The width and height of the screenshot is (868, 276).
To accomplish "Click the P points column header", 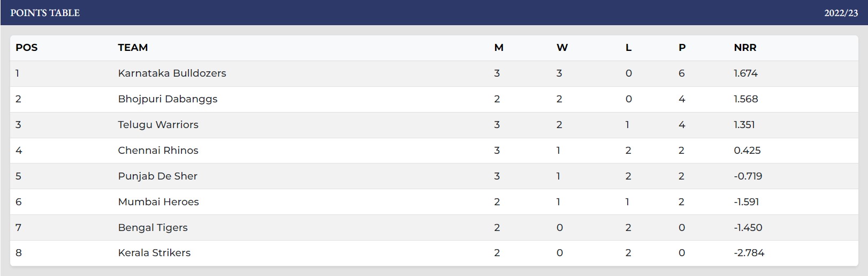I will coord(682,48).
